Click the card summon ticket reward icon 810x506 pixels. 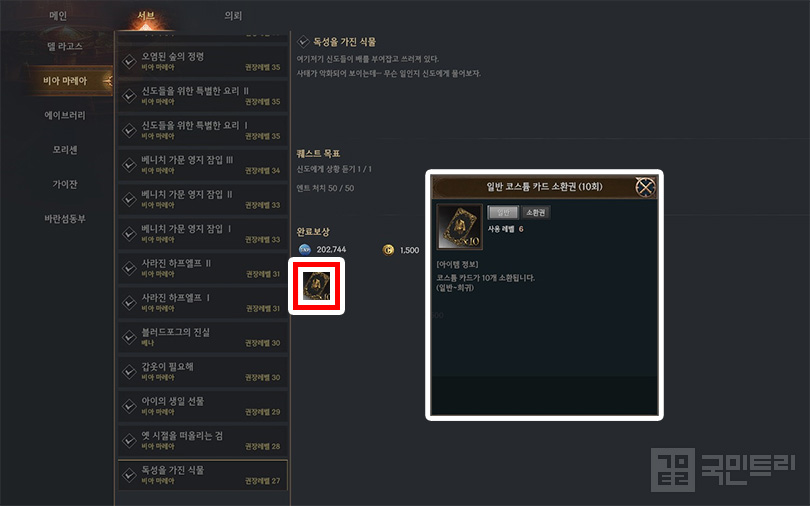[316, 286]
